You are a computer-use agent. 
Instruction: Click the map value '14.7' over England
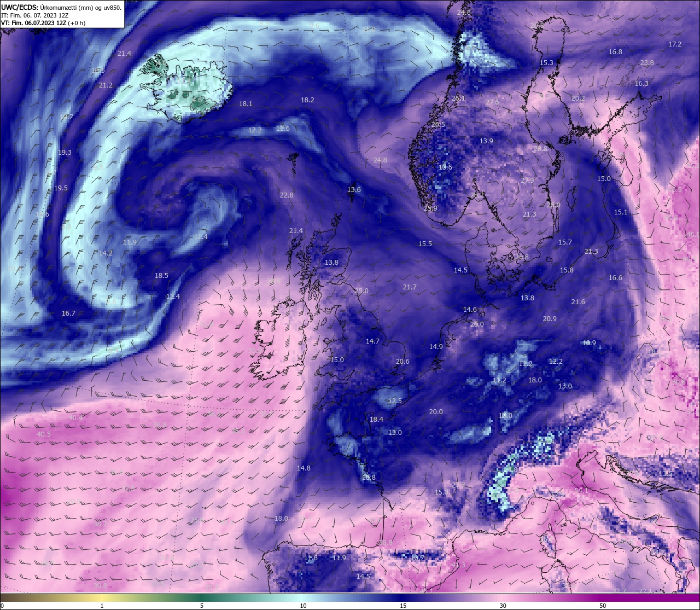tap(372, 341)
